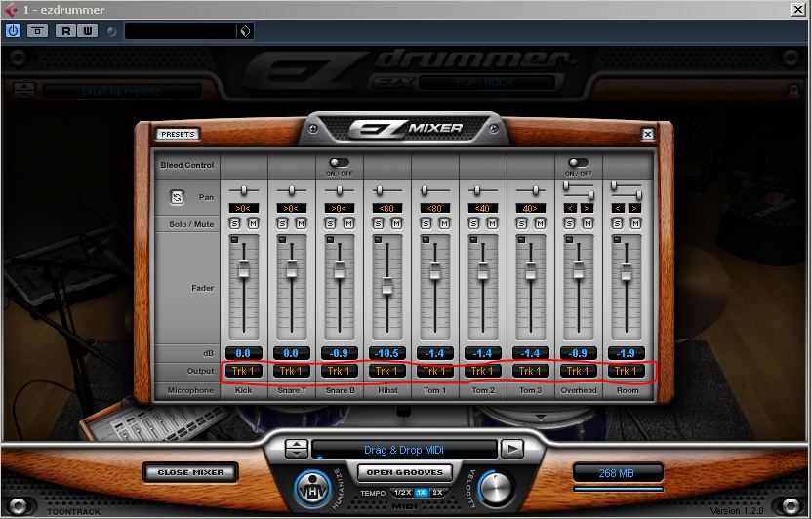
Task: Click the Overhead left pan arrow value
Action: coord(570,208)
